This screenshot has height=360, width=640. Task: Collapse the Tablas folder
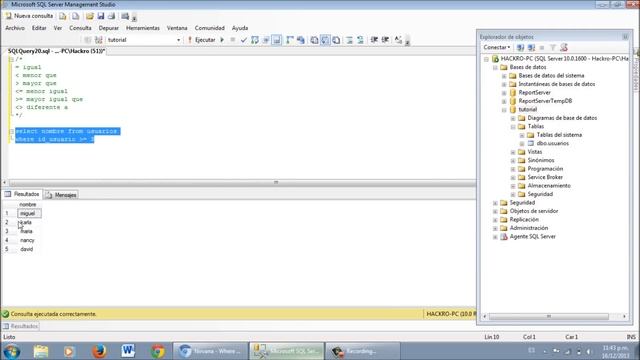pos(513,127)
